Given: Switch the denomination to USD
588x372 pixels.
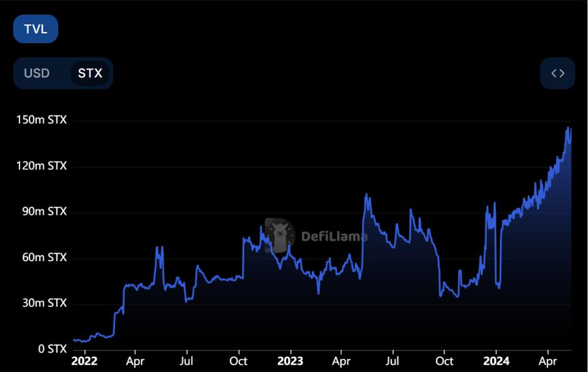Looking at the screenshot, I should click(x=37, y=73).
